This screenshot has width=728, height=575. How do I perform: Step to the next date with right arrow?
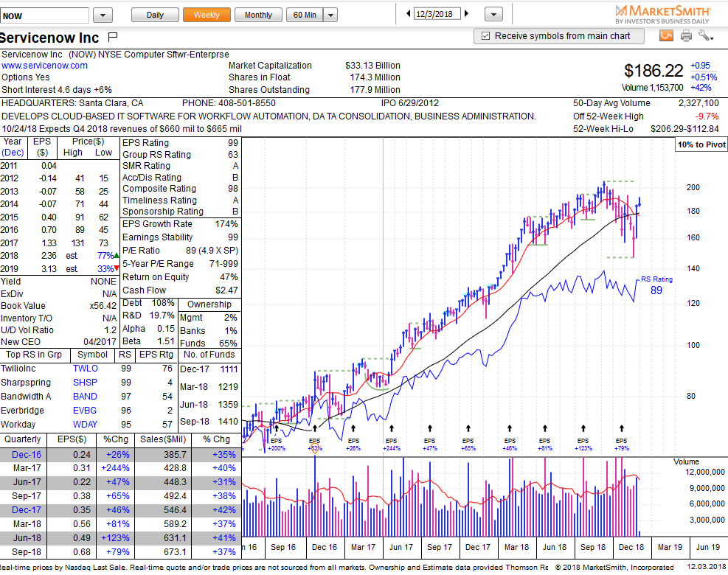pos(467,14)
